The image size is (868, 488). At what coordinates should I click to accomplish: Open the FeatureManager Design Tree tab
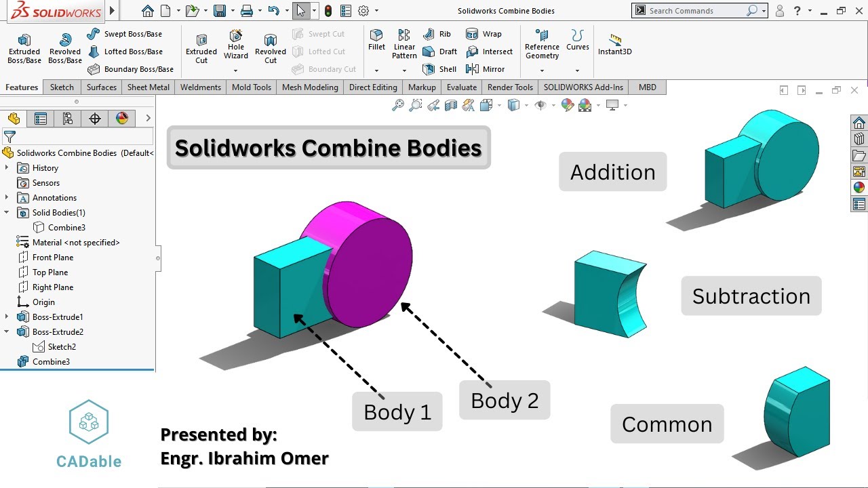coord(14,119)
